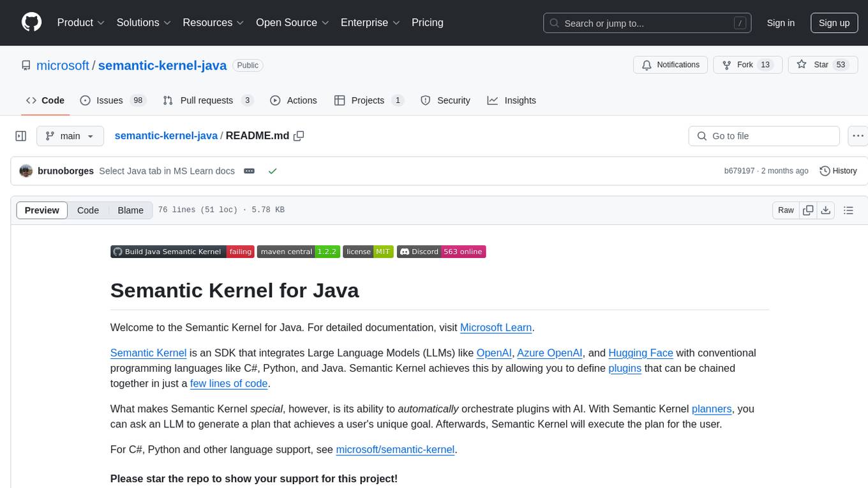Toggle the file tree side panel
Image resolution: width=868 pixels, height=488 pixels.
click(21, 136)
